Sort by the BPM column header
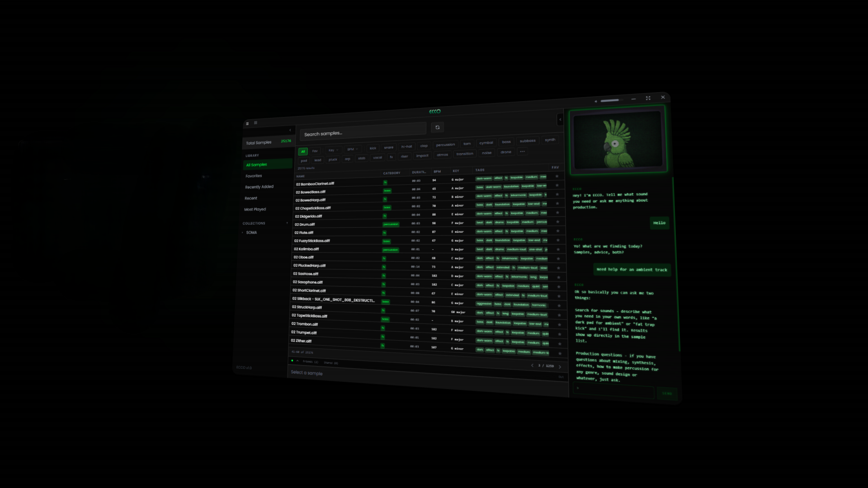Viewport: 868px width, 488px height. (437, 171)
